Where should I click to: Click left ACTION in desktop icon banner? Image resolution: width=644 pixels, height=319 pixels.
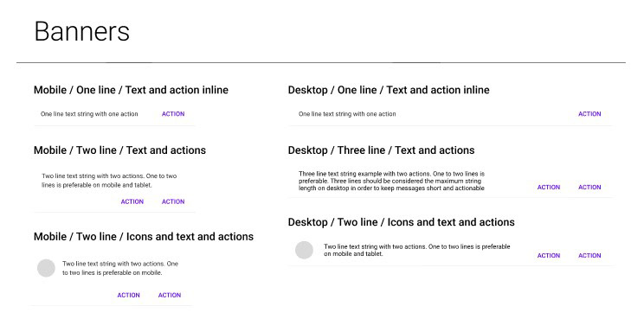point(549,255)
